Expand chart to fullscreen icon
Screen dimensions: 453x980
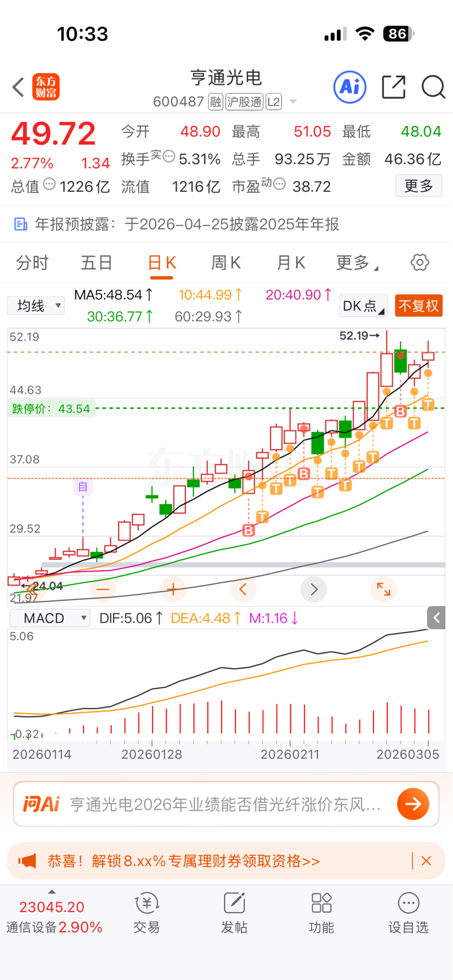pyautogui.click(x=383, y=589)
